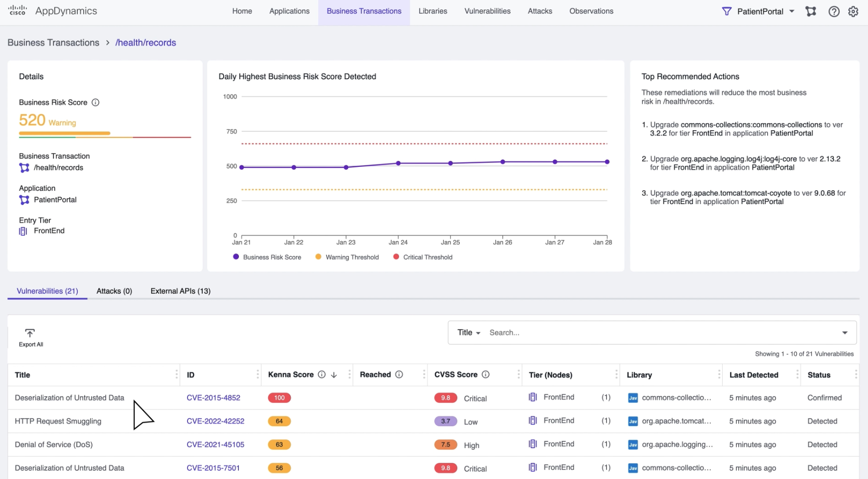This screenshot has height=479, width=868.
Task: Select the Business Transactions tab
Action: click(x=364, y=11)
